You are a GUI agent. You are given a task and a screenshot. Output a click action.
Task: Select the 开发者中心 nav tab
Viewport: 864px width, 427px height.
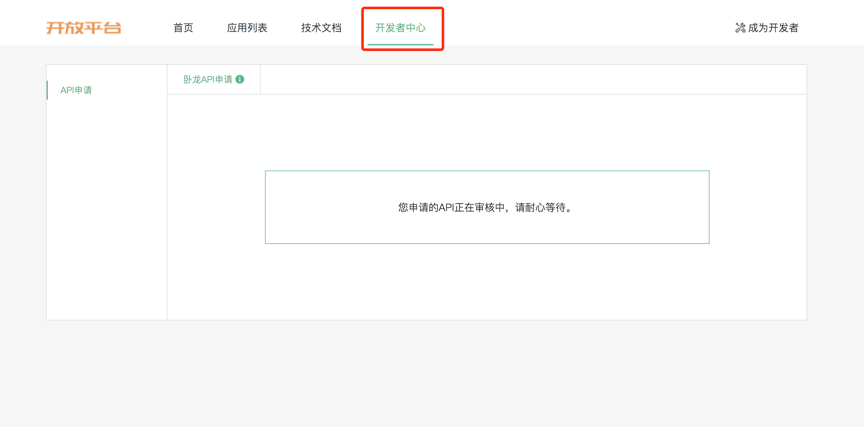click(x=401, y=28)
